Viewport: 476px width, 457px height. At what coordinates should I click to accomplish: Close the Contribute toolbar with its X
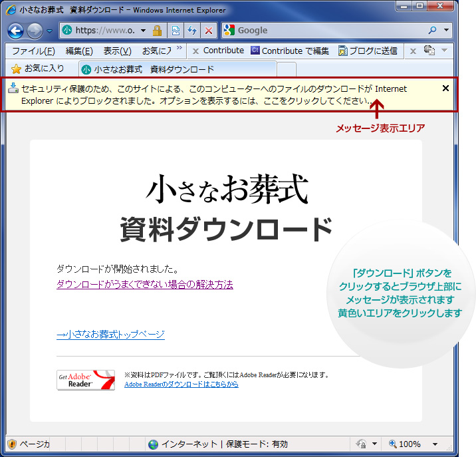196,51
